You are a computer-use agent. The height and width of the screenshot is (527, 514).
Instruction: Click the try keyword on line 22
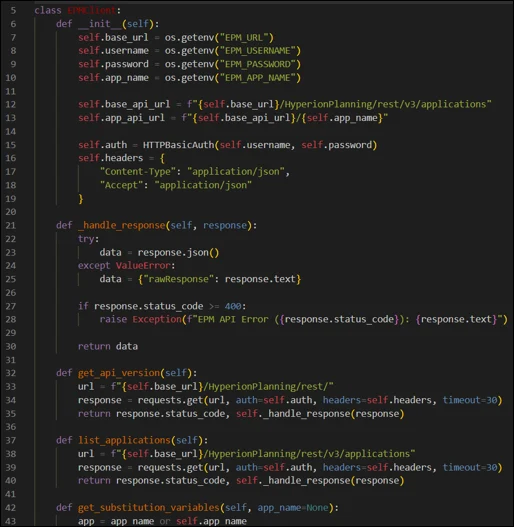tap(86, 239)
